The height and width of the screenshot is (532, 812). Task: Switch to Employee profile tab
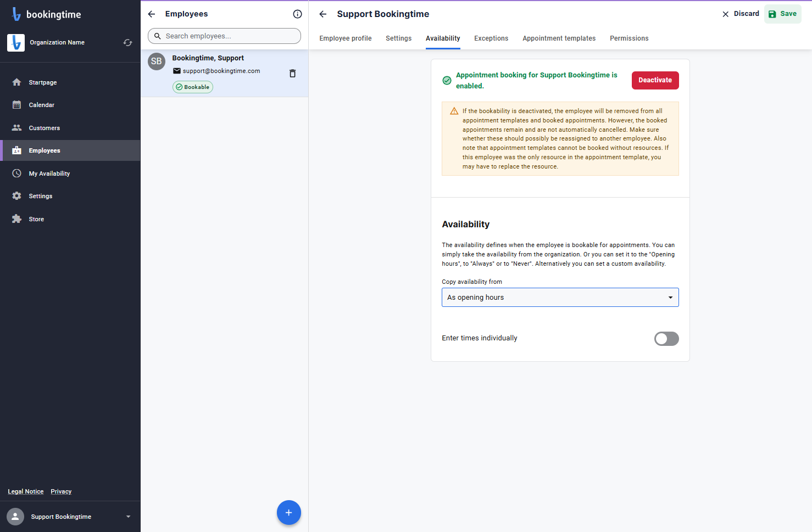[x=346, y=38]
